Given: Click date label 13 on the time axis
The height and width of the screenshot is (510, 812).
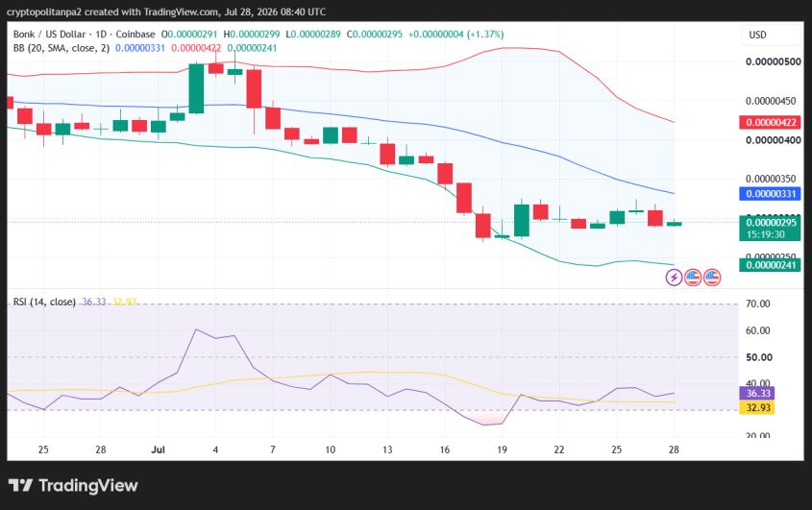Looking at the screenshot, I should pos(387,449).
